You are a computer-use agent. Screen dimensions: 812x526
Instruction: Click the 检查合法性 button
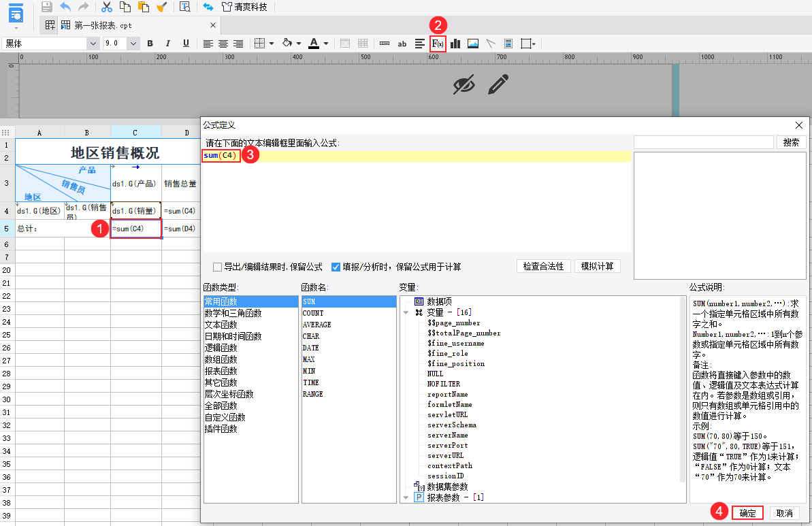pos(543,266)
